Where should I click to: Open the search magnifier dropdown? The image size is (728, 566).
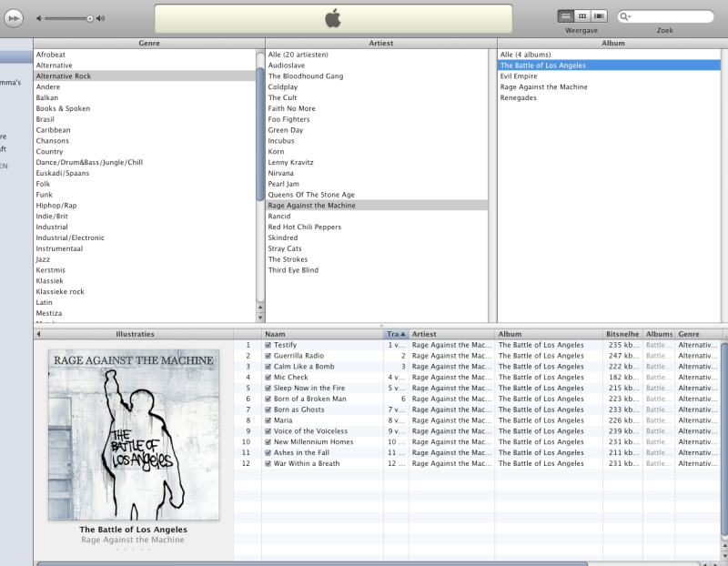[625, 16]
